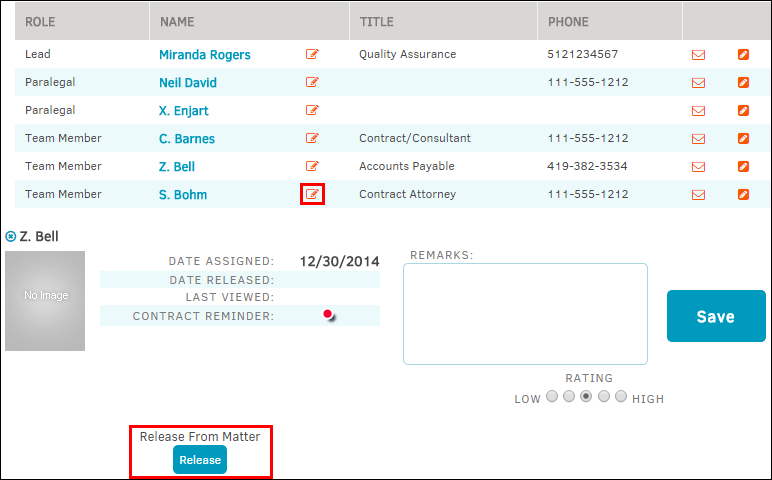Screen dimensions: 772x480
Task: Open edit icon beside X. Enjart
Action: (x=312, y=110)
